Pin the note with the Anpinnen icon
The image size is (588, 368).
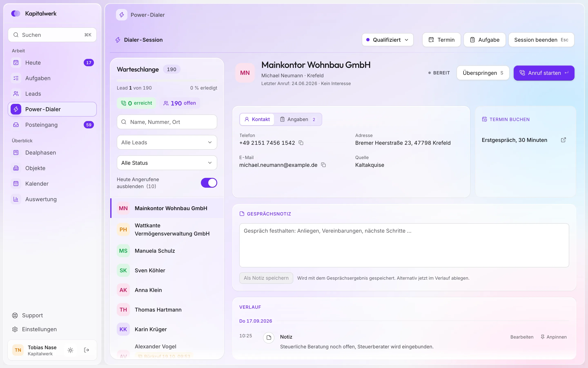553,337
